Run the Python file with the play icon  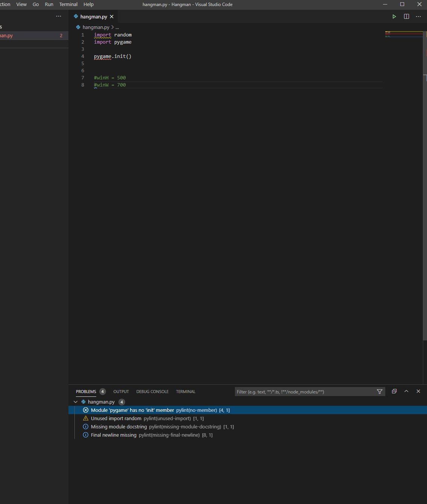[x=394, y=17]
